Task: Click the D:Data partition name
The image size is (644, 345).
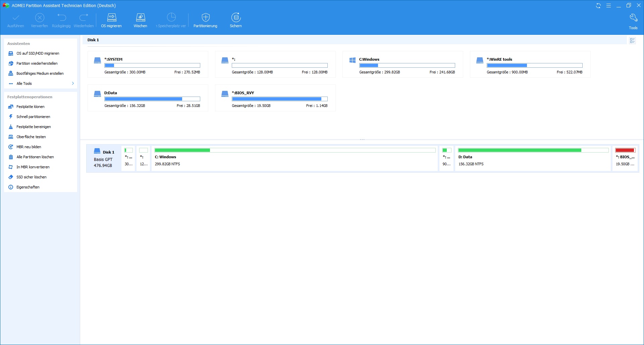Action: click(111, 93)
